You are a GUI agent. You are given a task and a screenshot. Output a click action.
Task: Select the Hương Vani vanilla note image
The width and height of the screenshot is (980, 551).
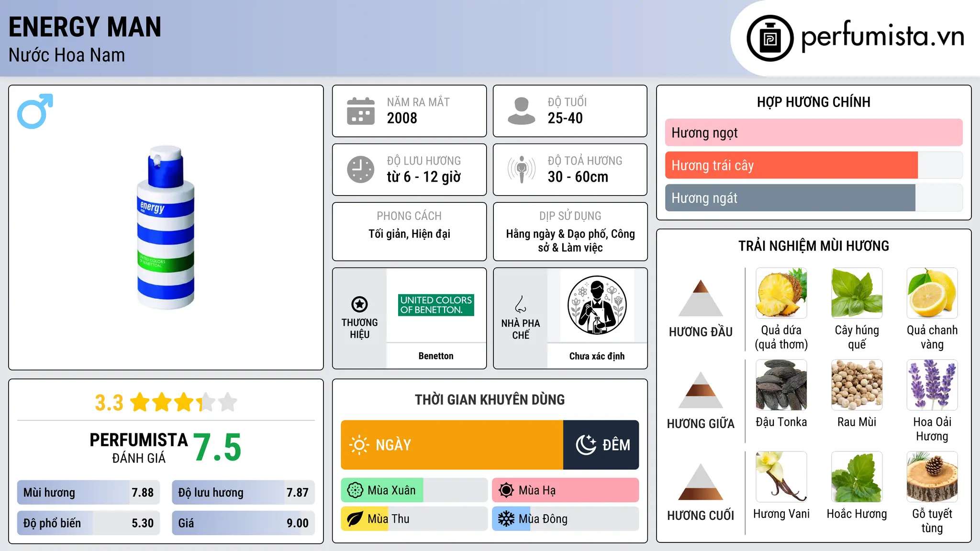pos(781,477)
